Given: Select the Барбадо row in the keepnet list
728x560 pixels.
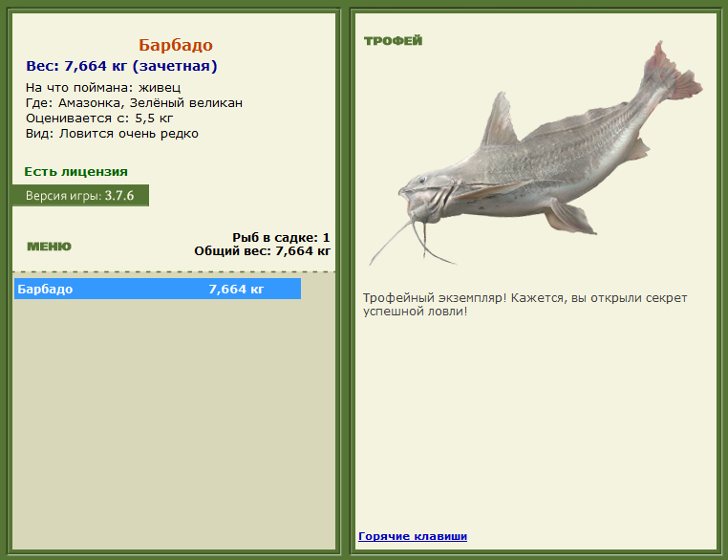Looking at the screenshot, I should pyautogui.click(x=158, y=289).
